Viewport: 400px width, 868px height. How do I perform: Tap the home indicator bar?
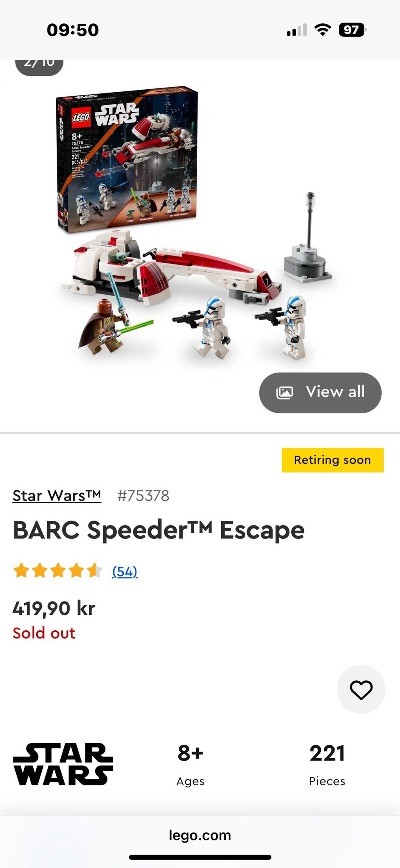pyautogui.click(x=200, y=857)
